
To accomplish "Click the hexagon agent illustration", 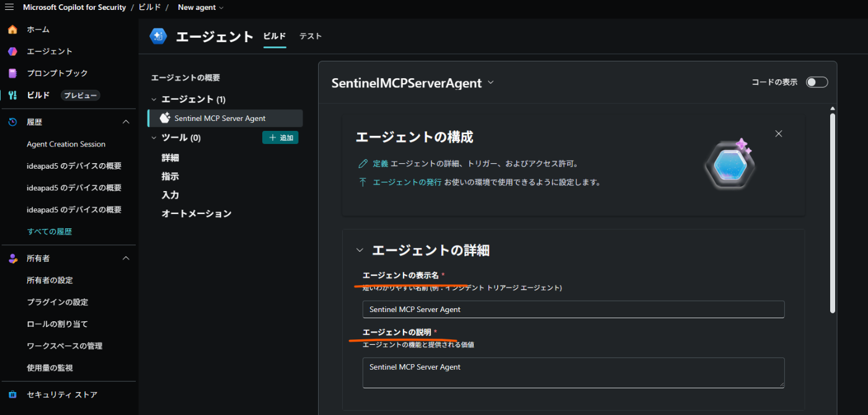I will point(728,166).
